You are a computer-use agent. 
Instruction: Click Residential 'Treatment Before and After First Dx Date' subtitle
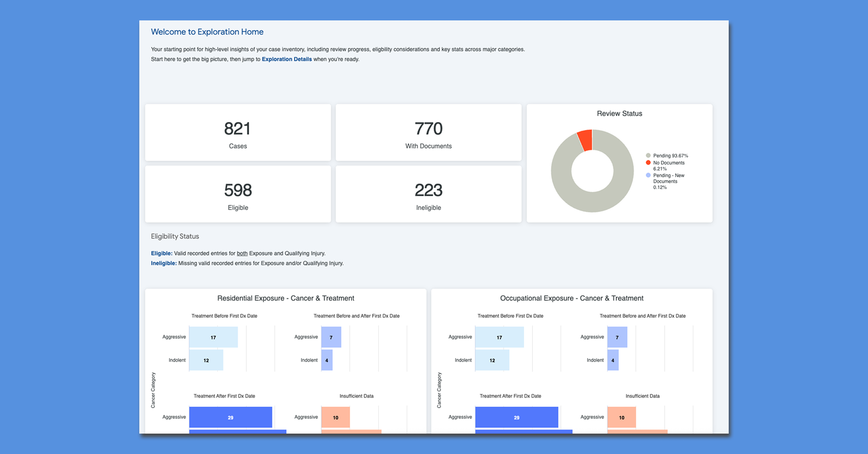point(357,316)
